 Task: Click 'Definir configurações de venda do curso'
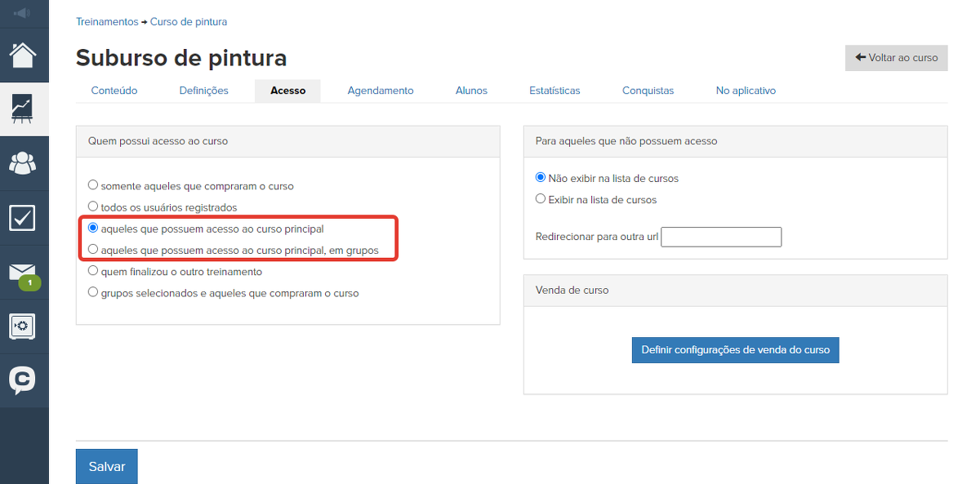coord(735,350)
